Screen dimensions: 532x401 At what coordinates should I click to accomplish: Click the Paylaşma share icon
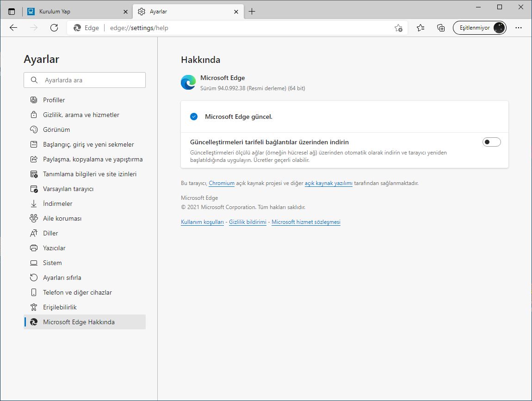(34, 159)
